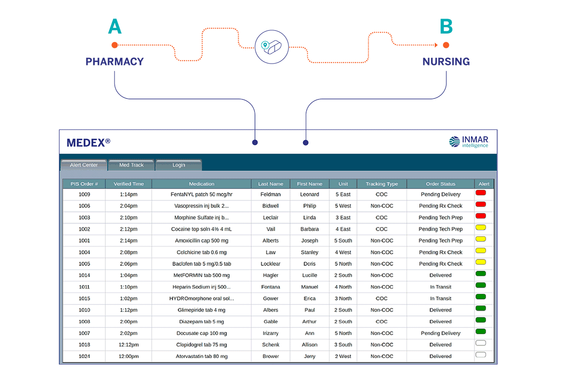Click last name Feldman
This screenshot has width=574, height=392.
[x=271, y=195]
